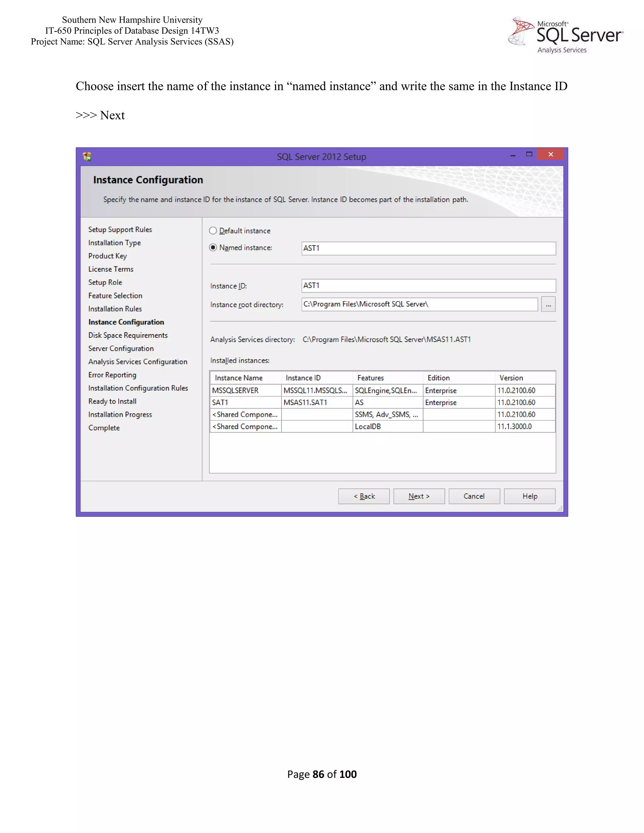This screenshot has height=833, width=644.
Task: Select the Analysis Services Configuration step
Action: click(x=138, y=361)
